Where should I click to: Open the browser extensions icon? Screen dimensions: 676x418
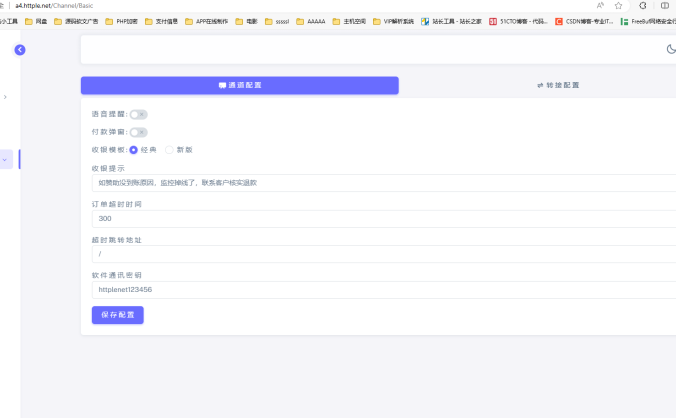[642, 6]
